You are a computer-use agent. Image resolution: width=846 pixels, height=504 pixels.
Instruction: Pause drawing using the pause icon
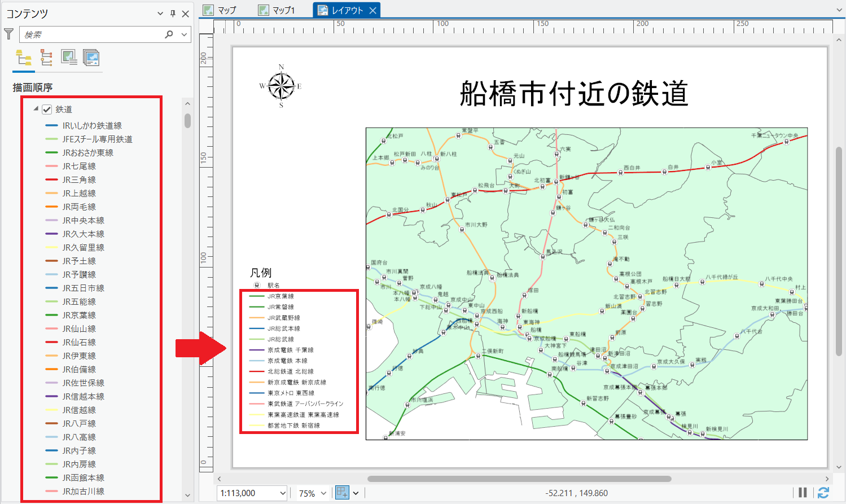[803, 493]
